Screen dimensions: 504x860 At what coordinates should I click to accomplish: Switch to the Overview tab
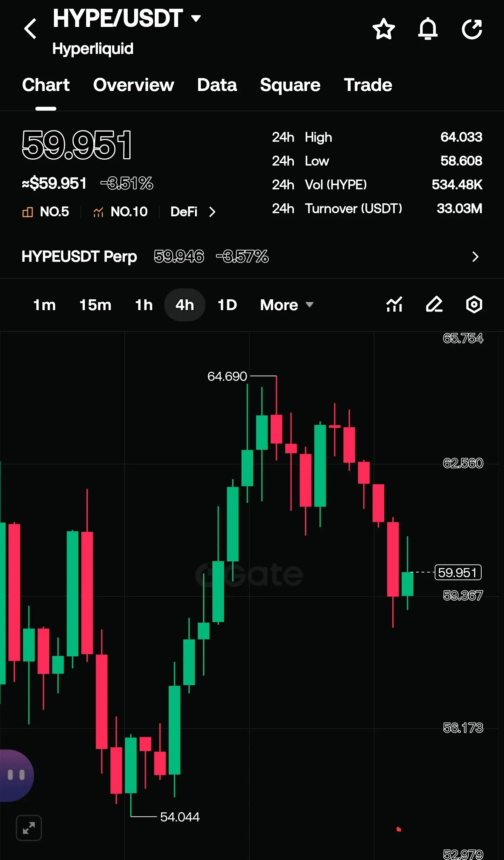click(x=133, y=85)
